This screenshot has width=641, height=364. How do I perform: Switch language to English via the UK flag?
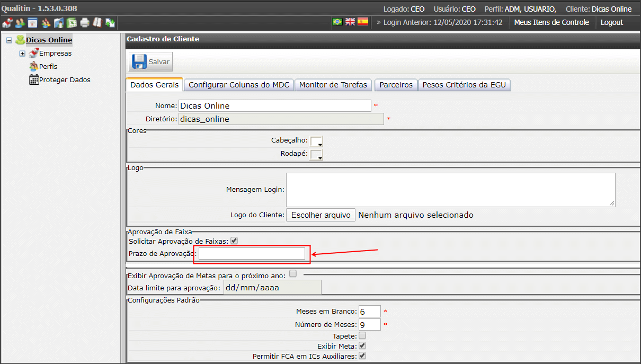(x=350, y=22)
